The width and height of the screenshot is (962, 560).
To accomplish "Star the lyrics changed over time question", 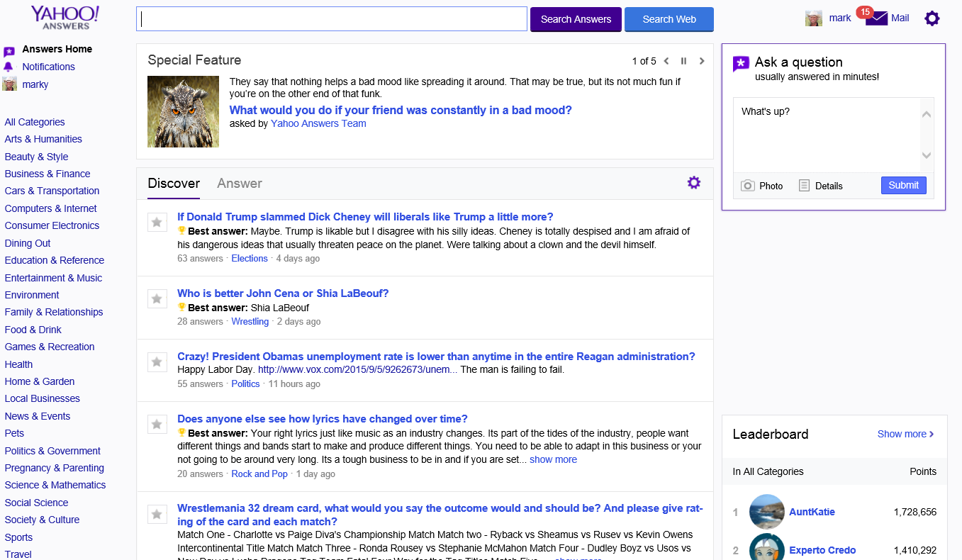I will (157, 424).
